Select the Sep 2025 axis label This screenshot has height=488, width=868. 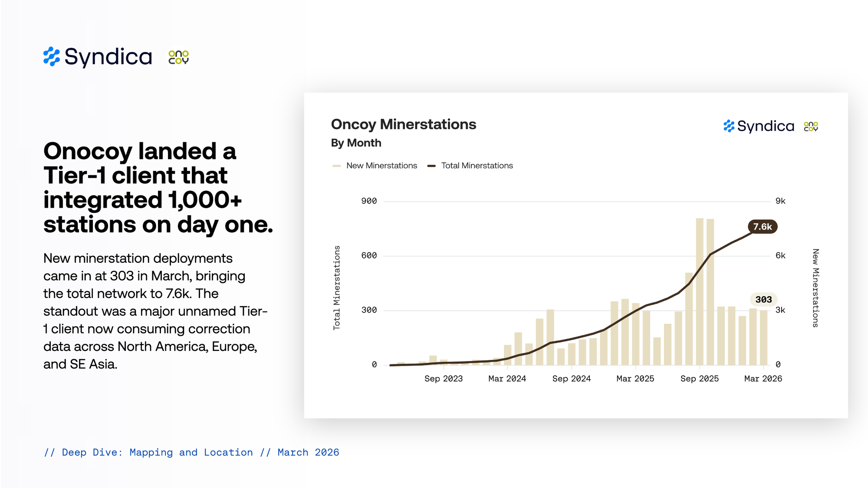tap(699, 379)
